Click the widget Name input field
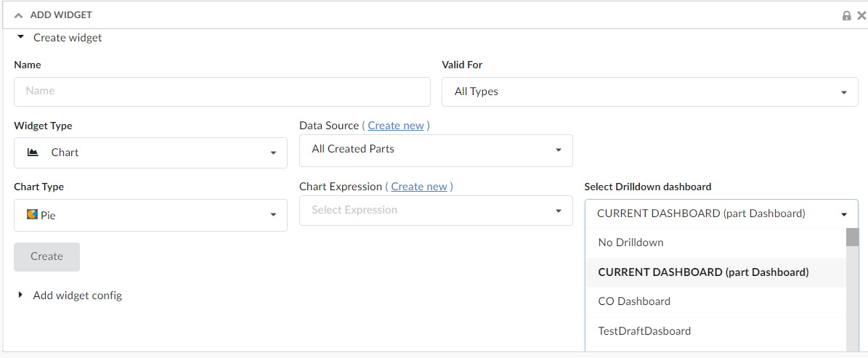The image size is (868, 358). (222, 91)
